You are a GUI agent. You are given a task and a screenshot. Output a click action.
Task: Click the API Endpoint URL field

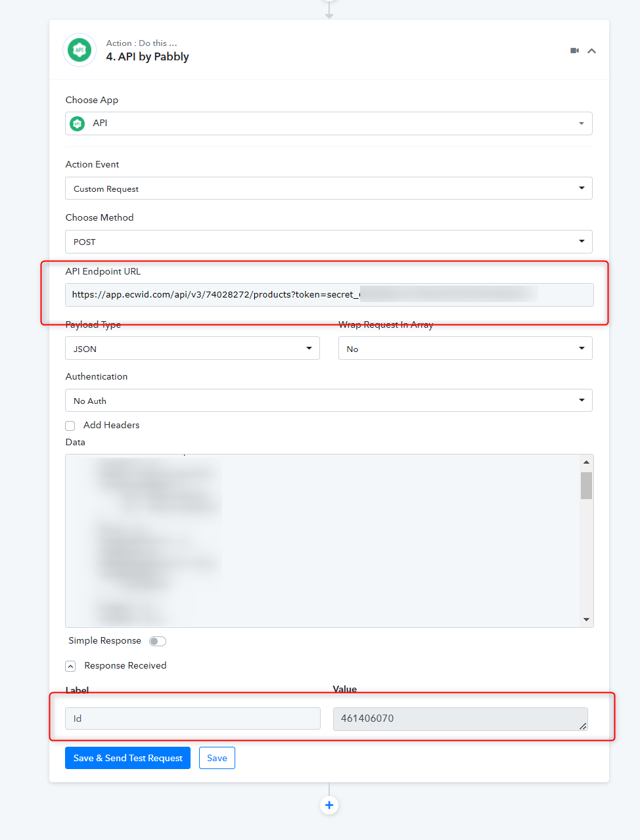[329, 294]
